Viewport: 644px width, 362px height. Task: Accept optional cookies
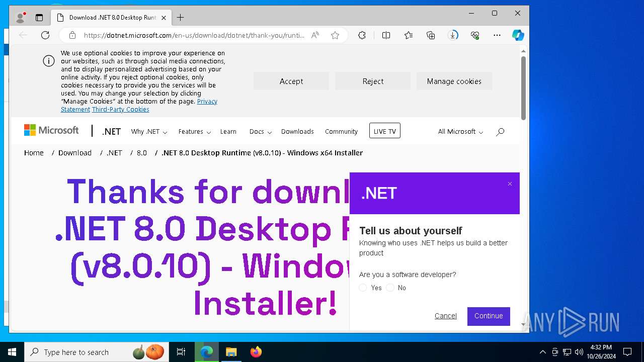291,81
